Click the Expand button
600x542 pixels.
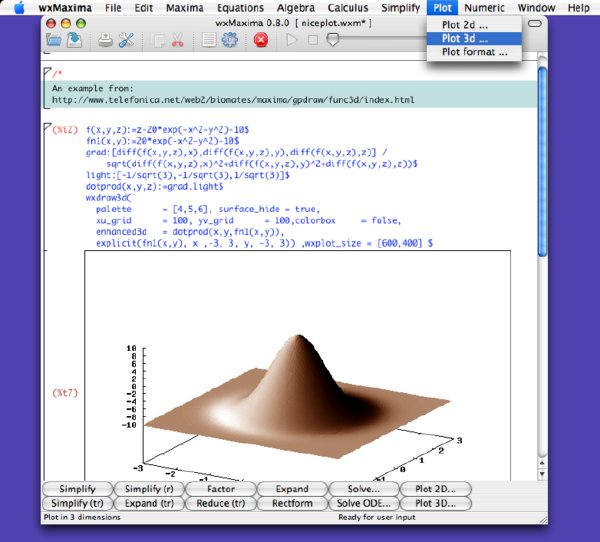292,489
